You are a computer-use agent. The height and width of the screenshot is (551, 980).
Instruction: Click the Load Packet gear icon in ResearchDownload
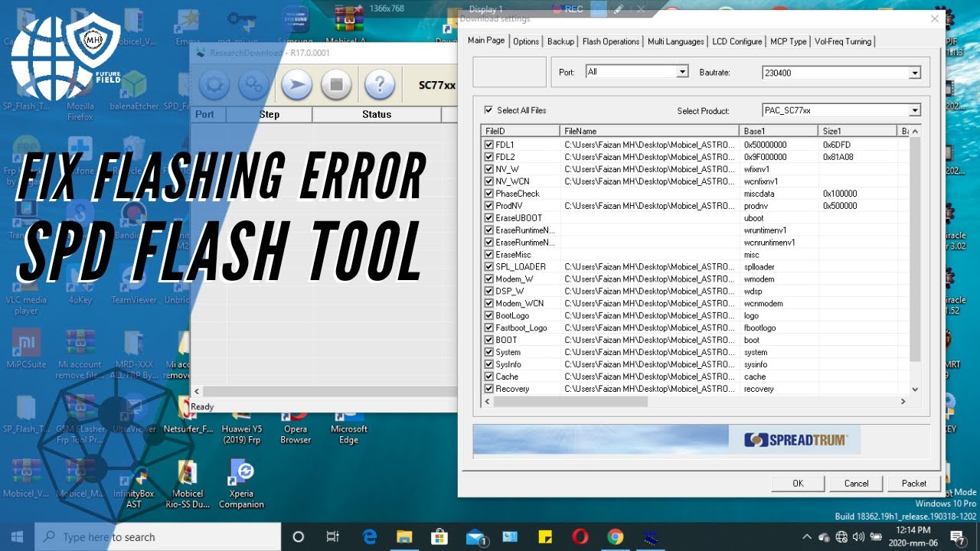214,85
